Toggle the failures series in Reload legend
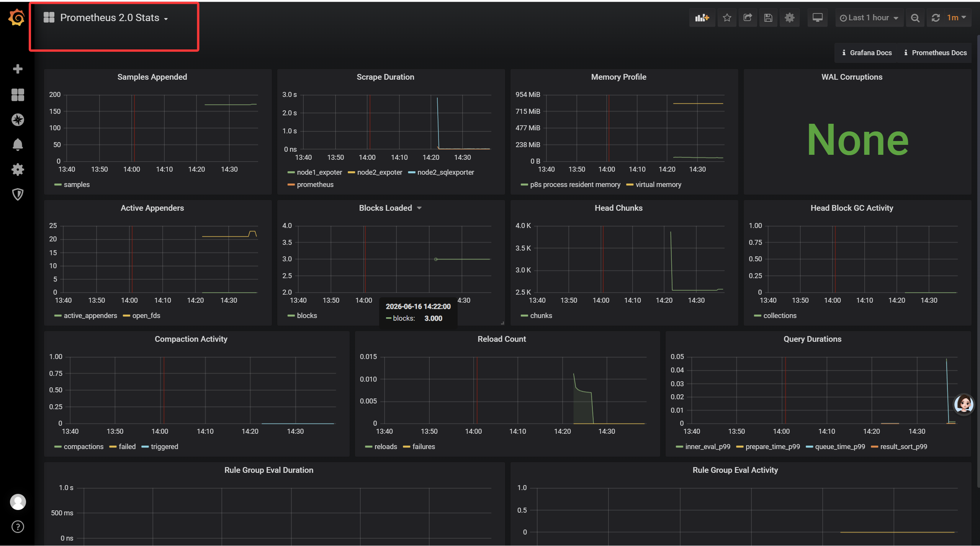The height and width of the screenshot is (546, 980). tap(424, 446)
